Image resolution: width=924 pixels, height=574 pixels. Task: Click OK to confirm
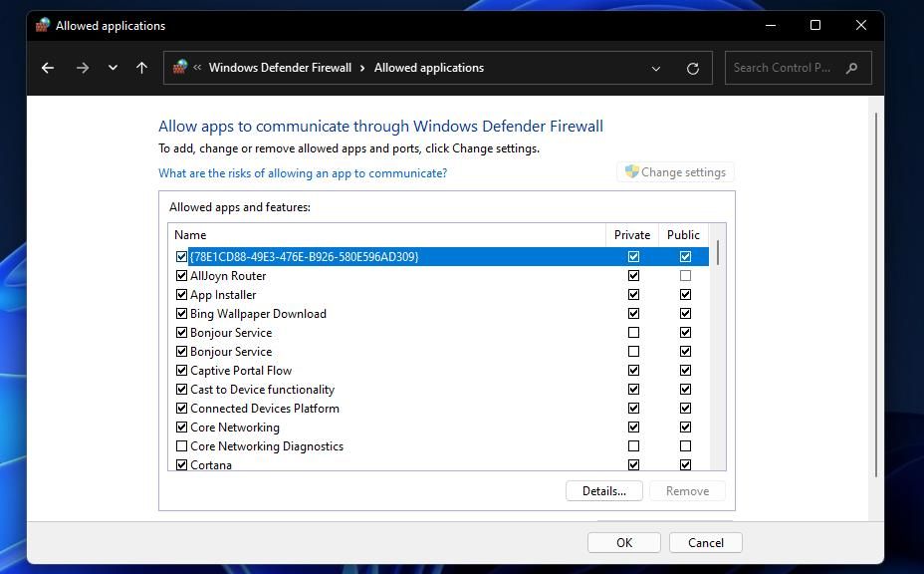[x=624, y=543]
